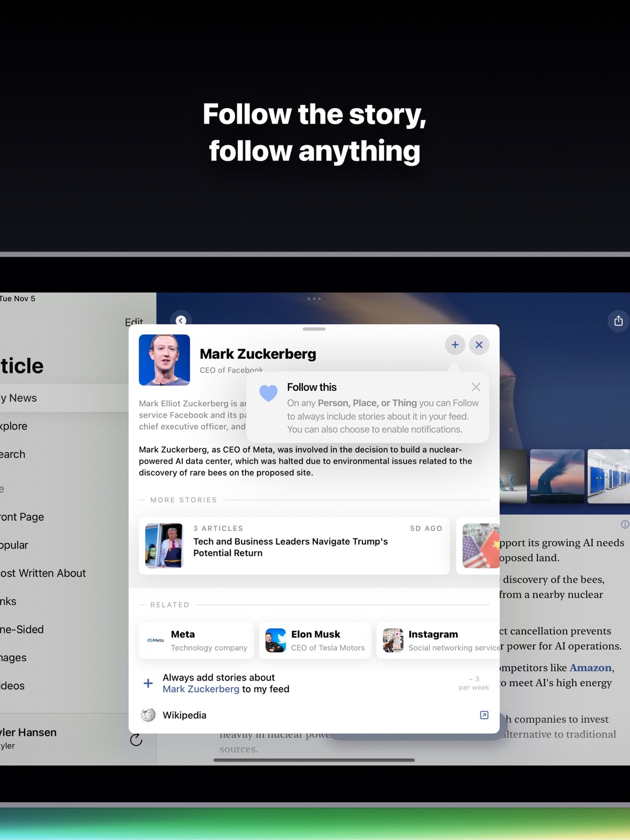
Task: Click the Meta logo icon
Action: (x=156, y=640)
